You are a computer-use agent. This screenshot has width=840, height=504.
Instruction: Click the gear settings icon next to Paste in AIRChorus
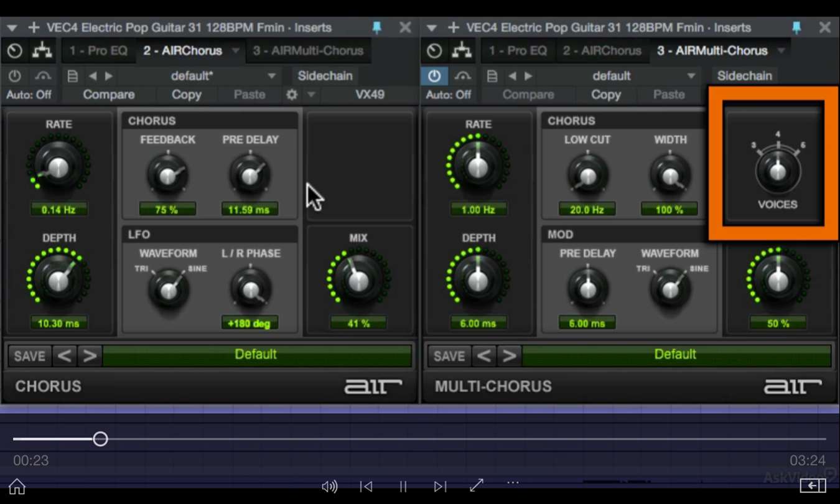(291, 95)
